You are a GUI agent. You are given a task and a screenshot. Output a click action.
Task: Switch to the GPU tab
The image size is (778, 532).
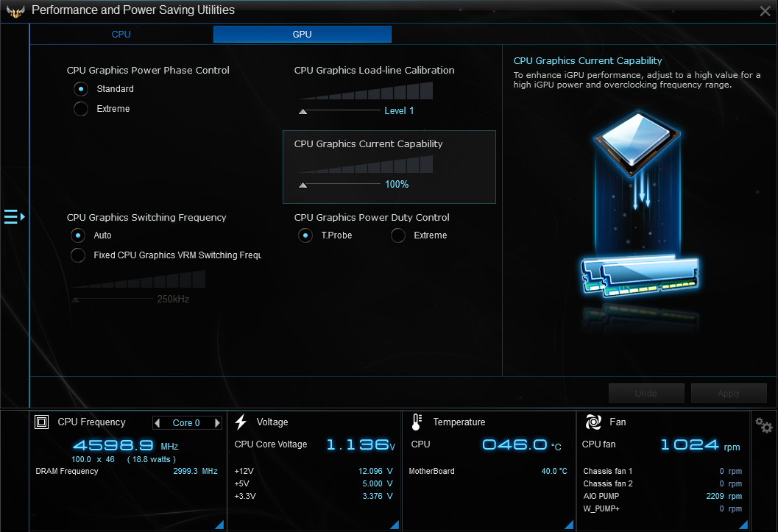(x=303, y=34)
